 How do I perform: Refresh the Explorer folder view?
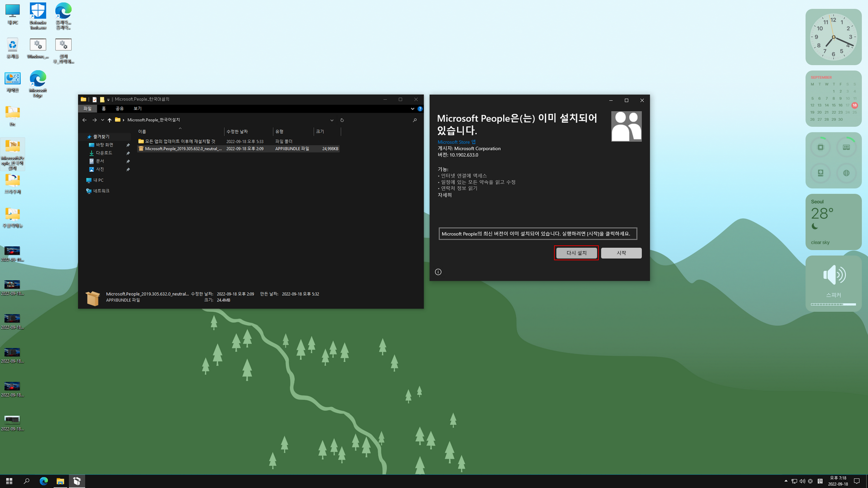(x=342, y=120)
